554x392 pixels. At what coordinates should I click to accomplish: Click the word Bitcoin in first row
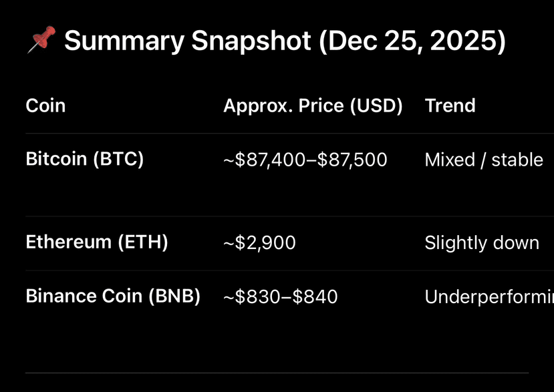coord(56,159)
